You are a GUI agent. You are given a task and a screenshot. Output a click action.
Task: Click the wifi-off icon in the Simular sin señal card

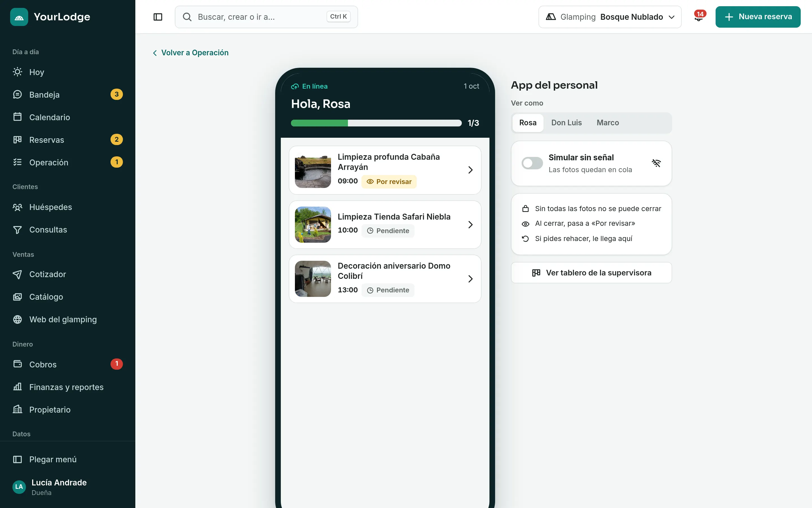tap(656, 163)
